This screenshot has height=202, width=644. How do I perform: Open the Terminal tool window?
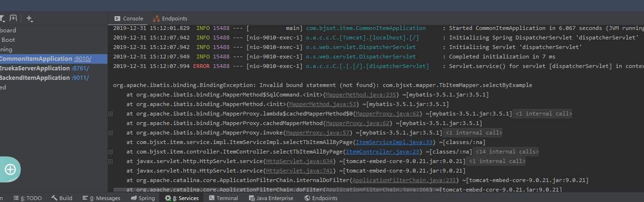pyautogui.click(x=223, y=198)
